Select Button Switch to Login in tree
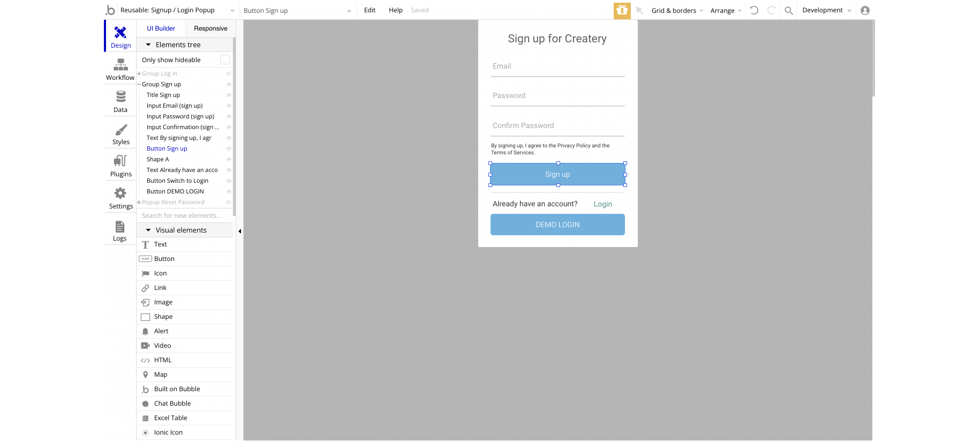This screenshot has height=448, width=980. (177, 181)
